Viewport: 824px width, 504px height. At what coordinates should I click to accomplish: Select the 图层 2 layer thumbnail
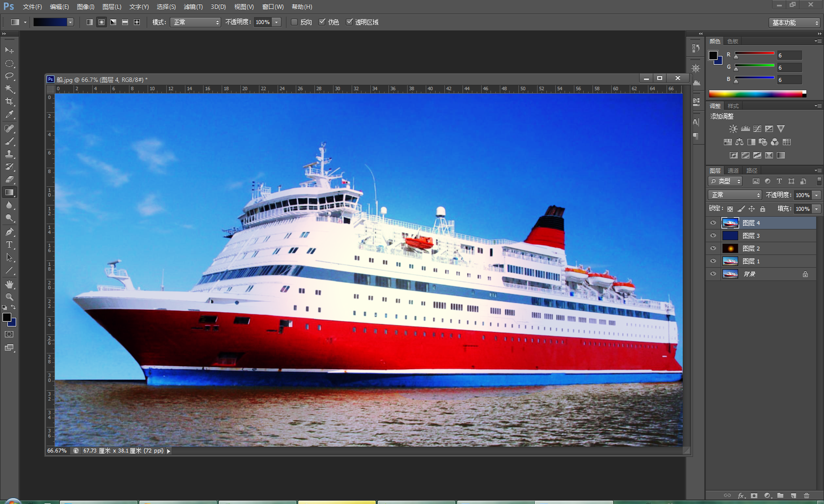pyautogui.click(x=730, y=248)
